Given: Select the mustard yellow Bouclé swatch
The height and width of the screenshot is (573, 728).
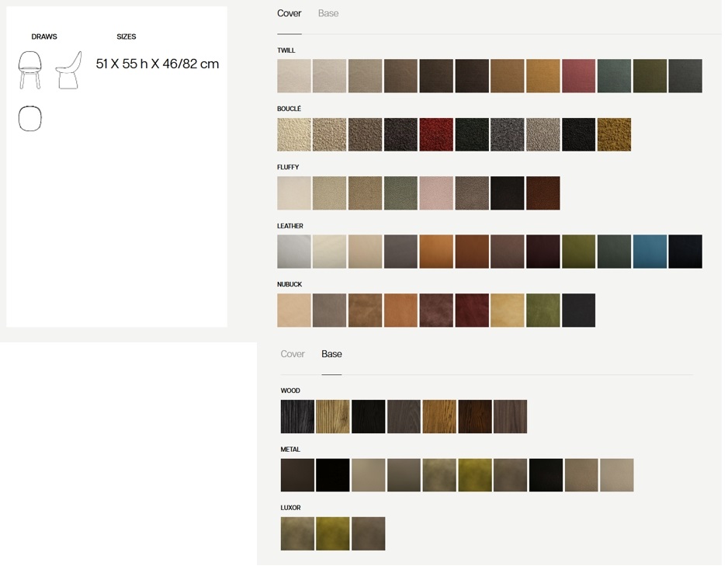Looking at the screenshot, I should (614, 134).
